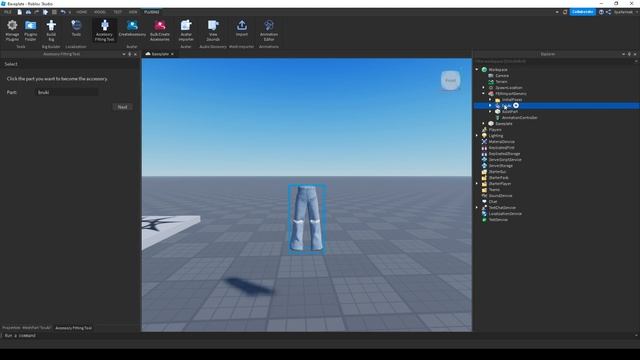This screenshot has width=640, height=360.
Task: Switch to the VIEW ribbon tab
Action: (x=133, y=12)
